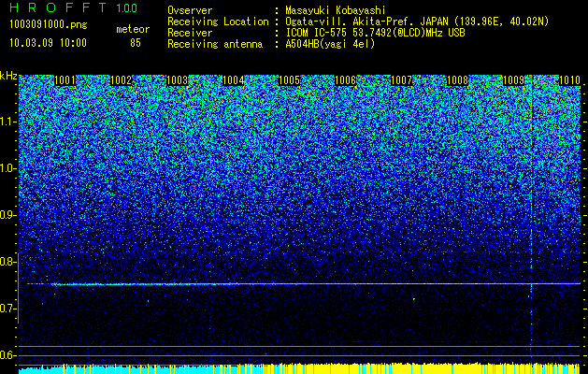Click the 0.7 frequency axis label
The height and width of the screenshot is (374, 588).
coord(7,309)
